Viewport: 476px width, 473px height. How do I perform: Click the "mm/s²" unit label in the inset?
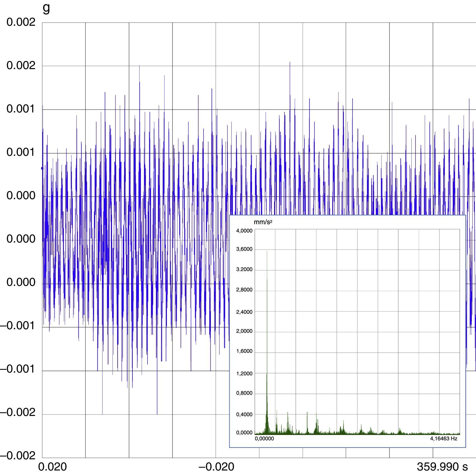pos(263,222)
